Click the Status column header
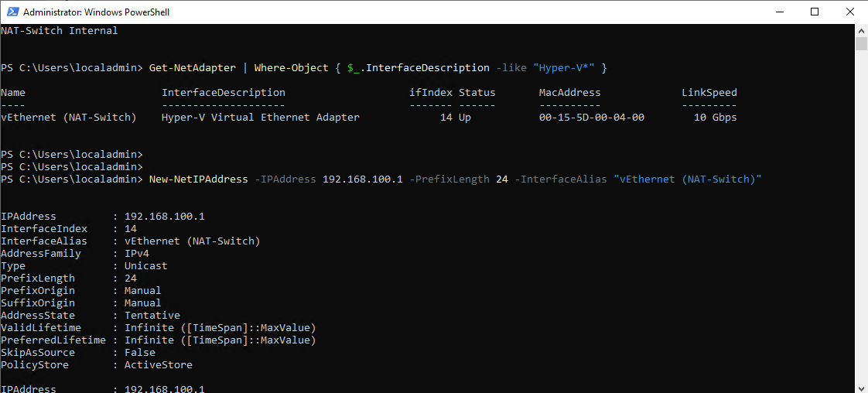This screenshot has width=868, height=393. [477, 92]
